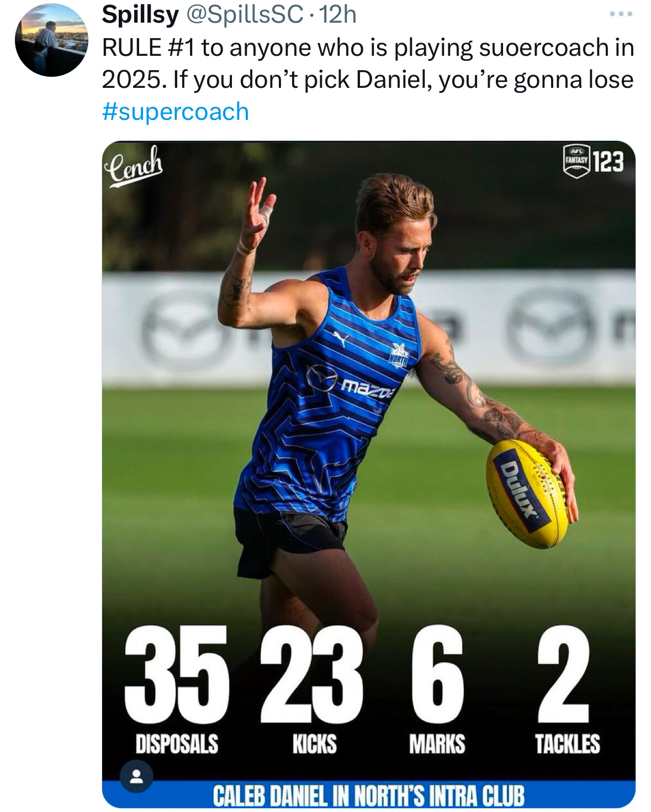Viewport: 651px width, 812px height.
Task: Click the KICKS stat label
Action: point(314,744)
